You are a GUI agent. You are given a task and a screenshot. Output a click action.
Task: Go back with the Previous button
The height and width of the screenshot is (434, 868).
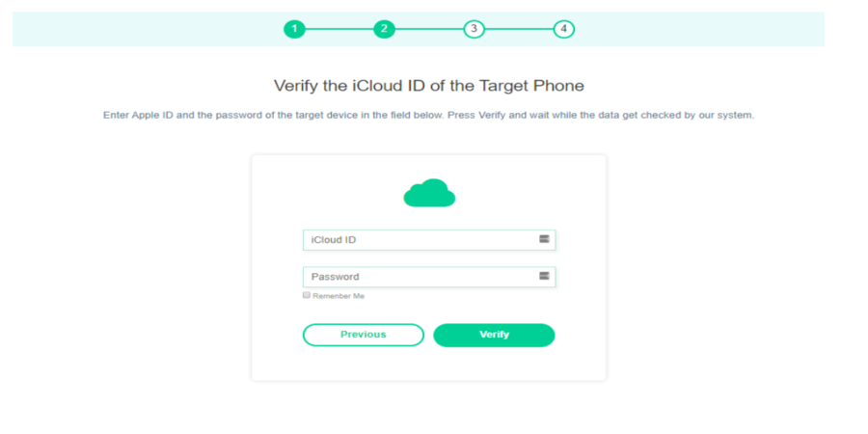tap(364, 335)
